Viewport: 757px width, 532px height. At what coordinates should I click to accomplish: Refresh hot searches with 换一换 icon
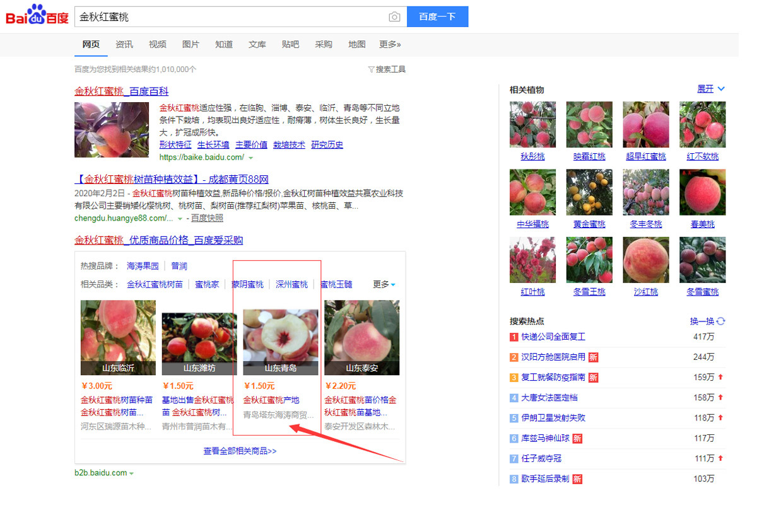[720, 321]
